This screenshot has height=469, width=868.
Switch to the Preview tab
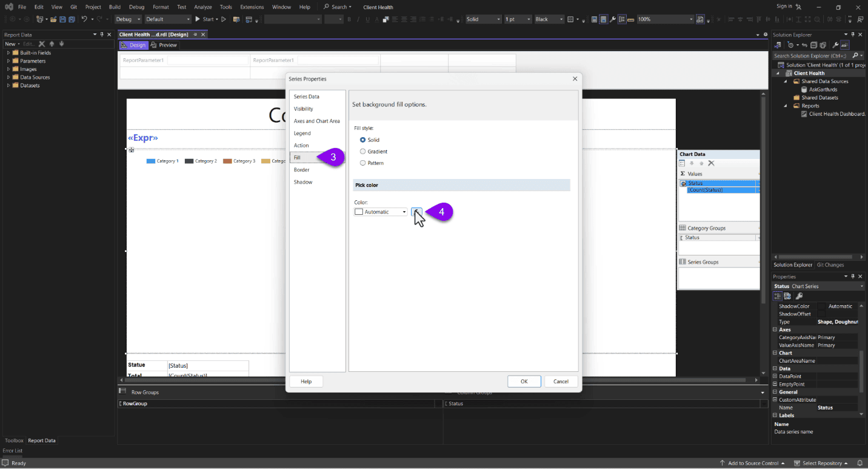click(x=164, y=45)
